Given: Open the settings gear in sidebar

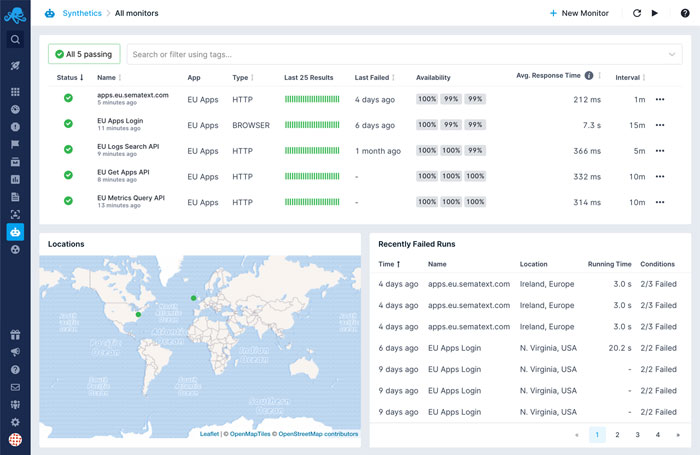Looking at the screenshot, I should pos(15,422).
